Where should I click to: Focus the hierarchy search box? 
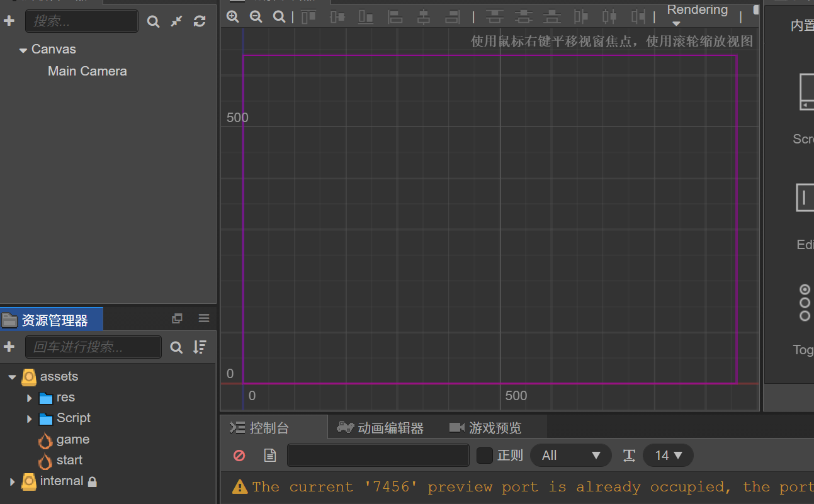[82, 21]
